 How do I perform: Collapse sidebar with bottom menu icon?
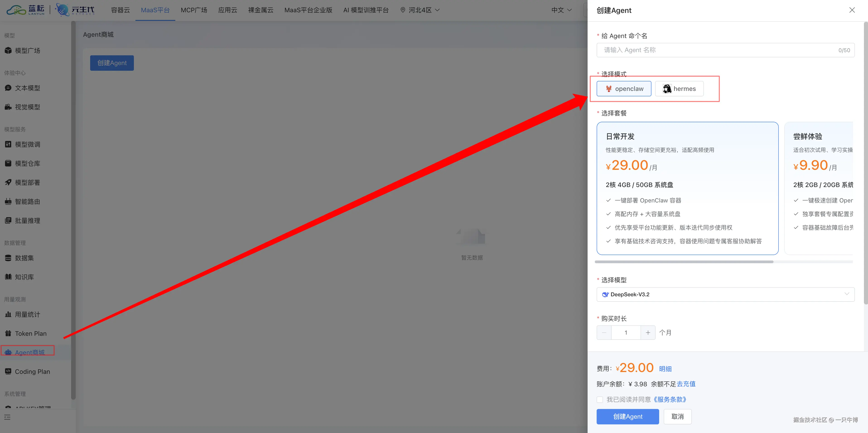[x=7, y=417]
